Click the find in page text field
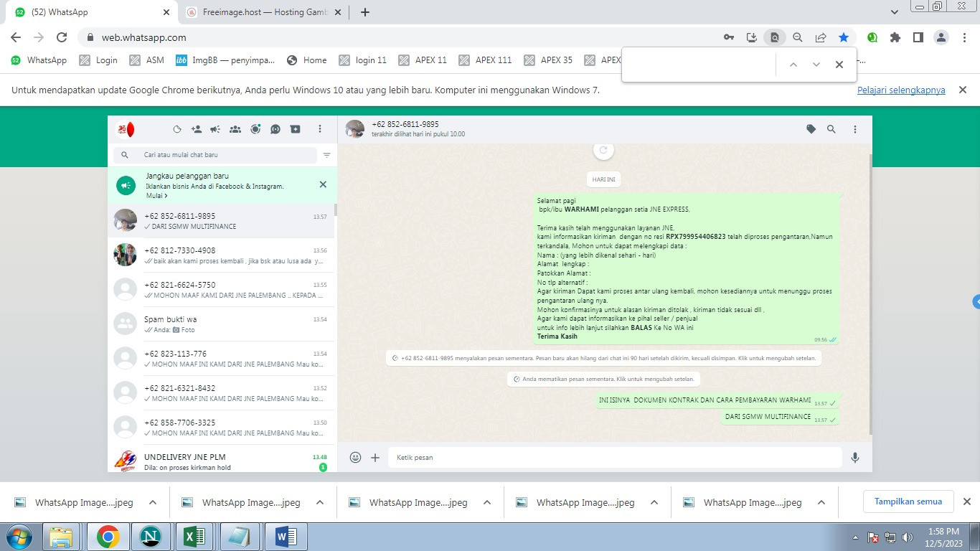 pyautogui.click(x=699, y=65)
